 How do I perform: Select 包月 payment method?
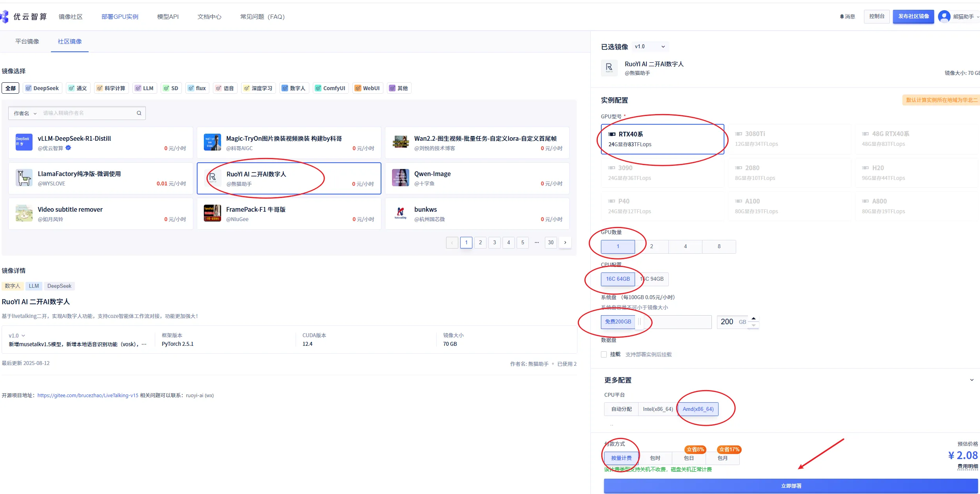coord(722,458)
